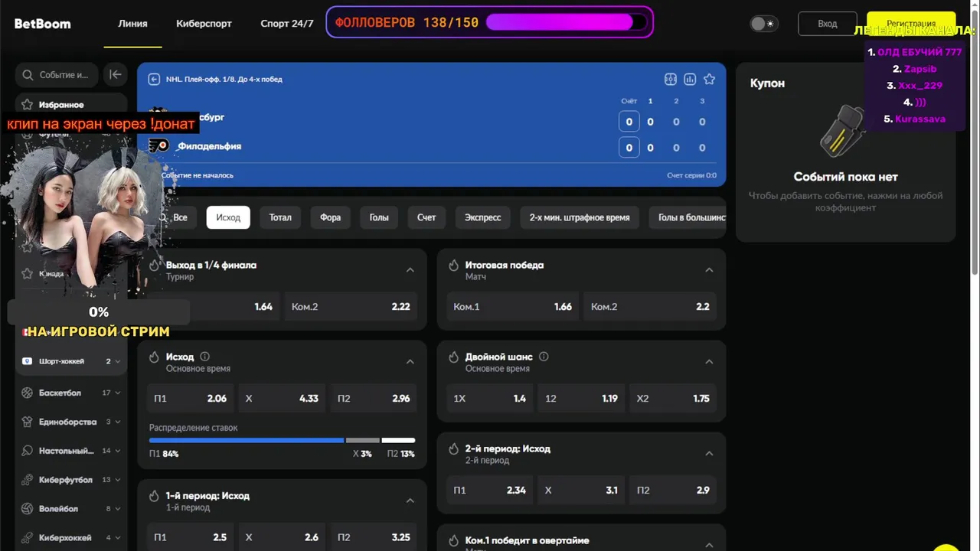Click the Баскетбол ball icon
The image size is (980, 551).
28,393
